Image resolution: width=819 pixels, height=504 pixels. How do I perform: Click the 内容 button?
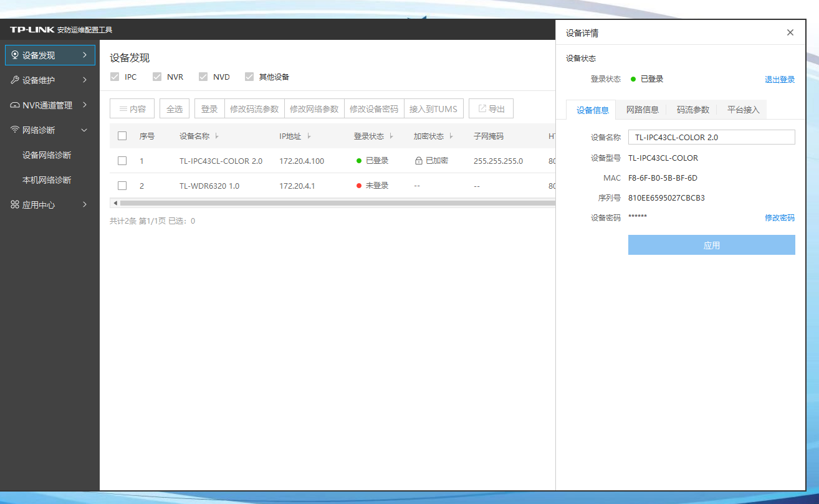click(132, 108)
